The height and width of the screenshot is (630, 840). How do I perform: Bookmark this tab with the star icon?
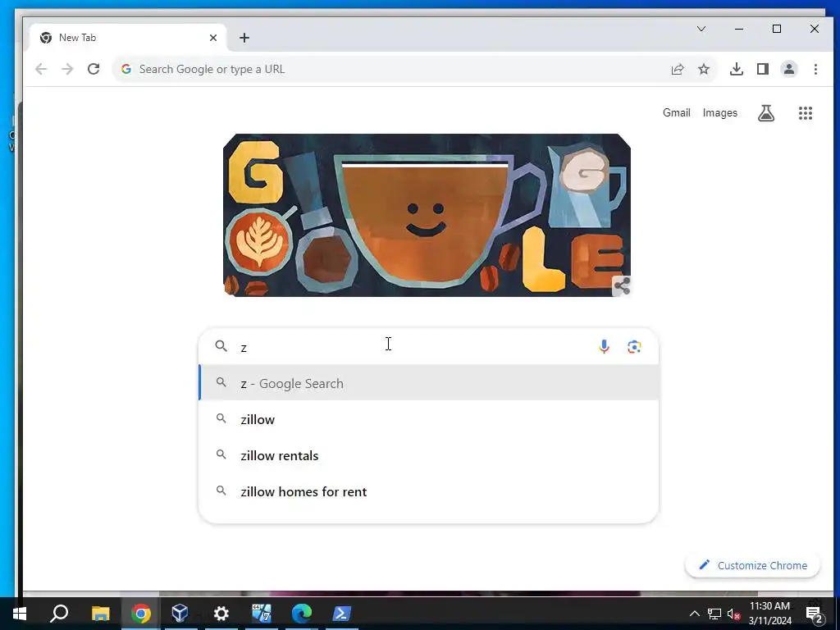(x=703, y=69)
